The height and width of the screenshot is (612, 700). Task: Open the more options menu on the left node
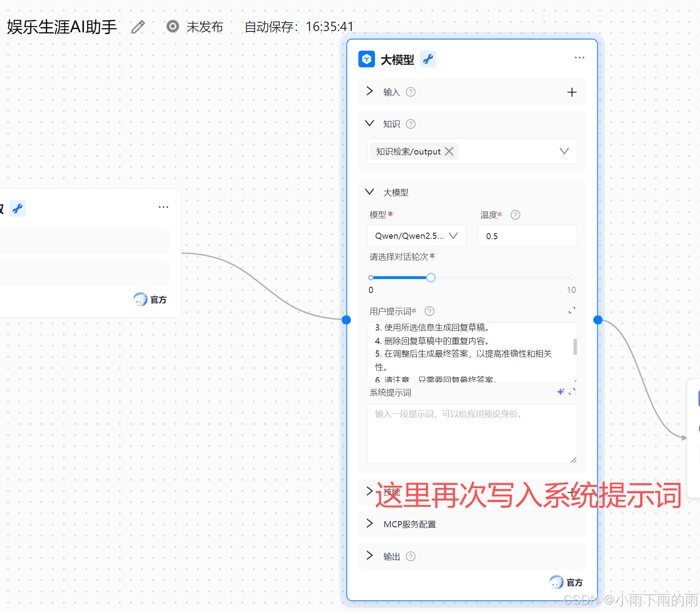164,206
